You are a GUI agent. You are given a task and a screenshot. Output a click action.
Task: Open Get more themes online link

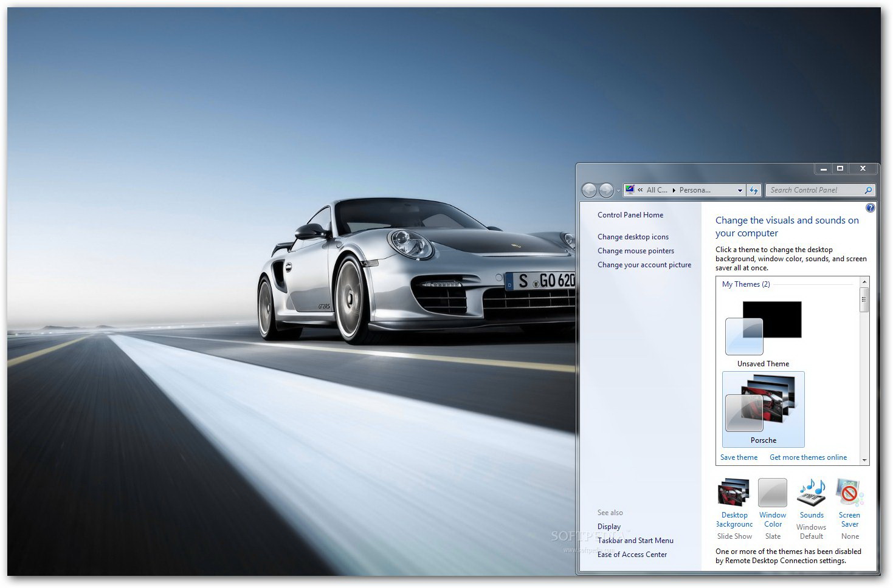[x=808, y=457]
